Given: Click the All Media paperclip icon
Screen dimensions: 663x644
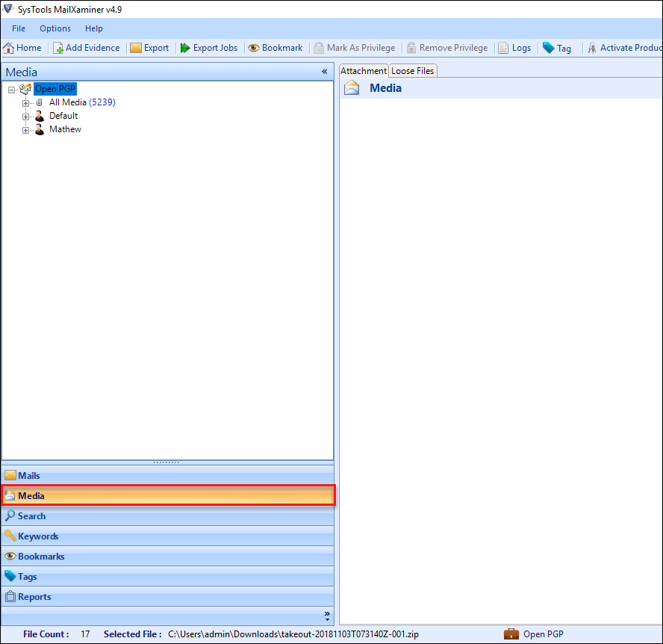Looking at the screenshot, I should tap(40, 102).
